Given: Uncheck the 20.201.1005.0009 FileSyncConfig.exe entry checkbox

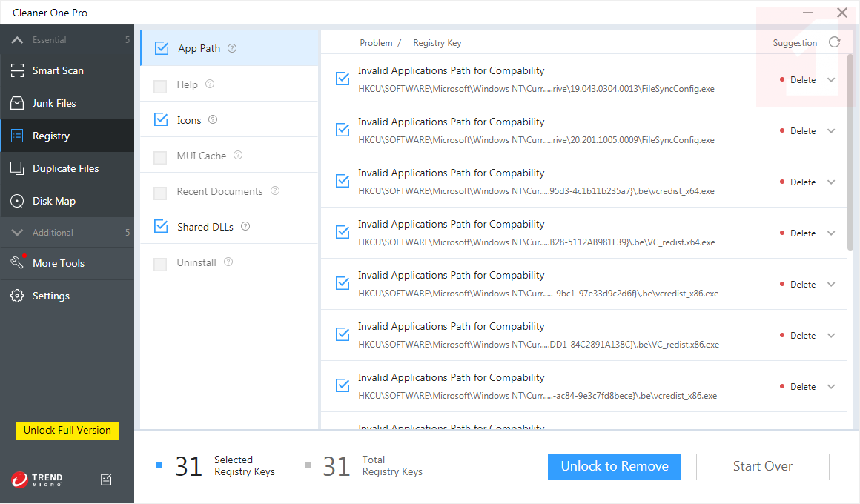Looking at the screenshot, I should tap(343, 130).
